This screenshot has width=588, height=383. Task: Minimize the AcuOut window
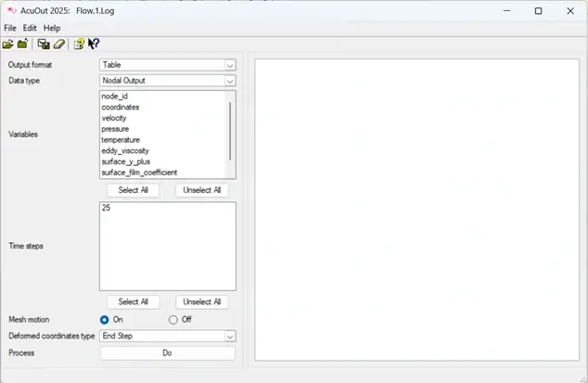pyautogui.click(x=506, y=11)
